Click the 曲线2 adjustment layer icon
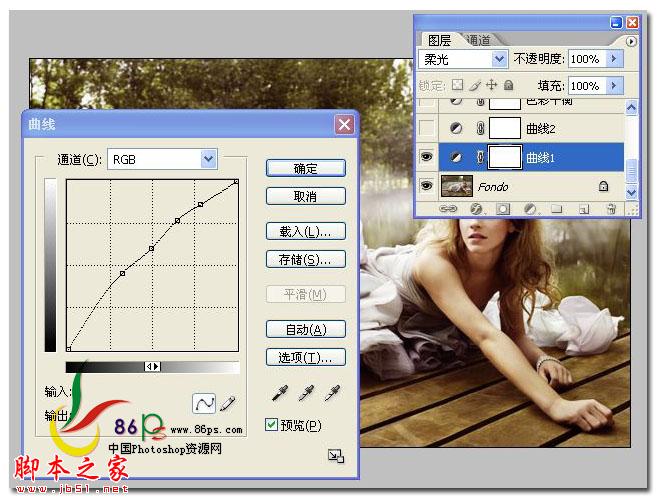This screenshot has height=500, width=660. tap(456, 128)
